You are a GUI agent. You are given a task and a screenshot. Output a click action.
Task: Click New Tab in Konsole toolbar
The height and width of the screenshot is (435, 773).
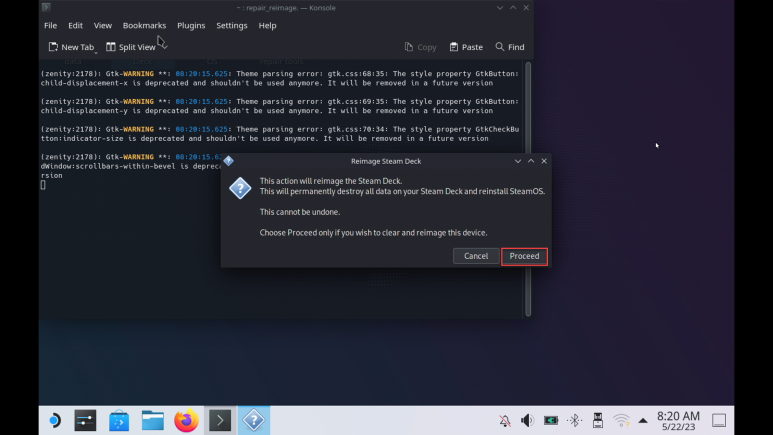click(x=72, y=47)
